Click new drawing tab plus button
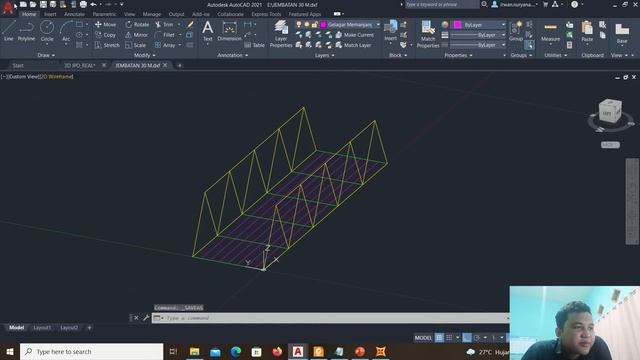Screen dimensions: 640x360 [x=179, y=65]
